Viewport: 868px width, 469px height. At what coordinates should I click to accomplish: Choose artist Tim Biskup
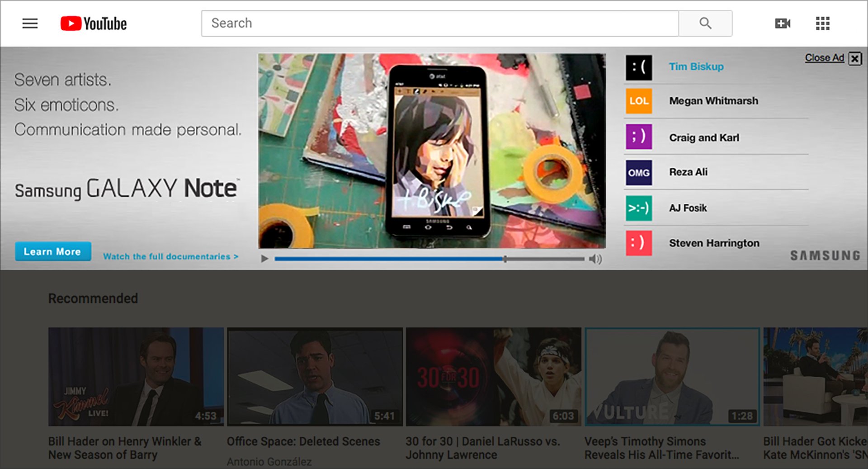click(696, 66)
